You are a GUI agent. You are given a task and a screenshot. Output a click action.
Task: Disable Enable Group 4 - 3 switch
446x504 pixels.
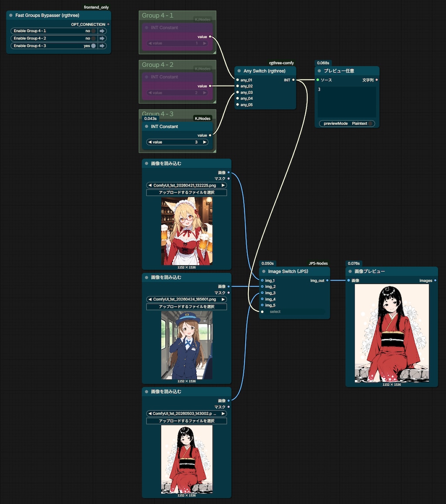(x=94, y=46)
